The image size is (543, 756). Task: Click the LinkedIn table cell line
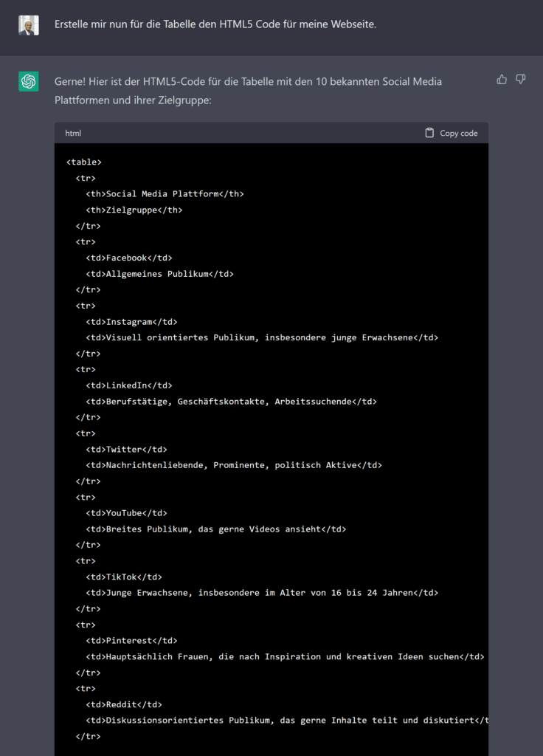tap(128, 385)
